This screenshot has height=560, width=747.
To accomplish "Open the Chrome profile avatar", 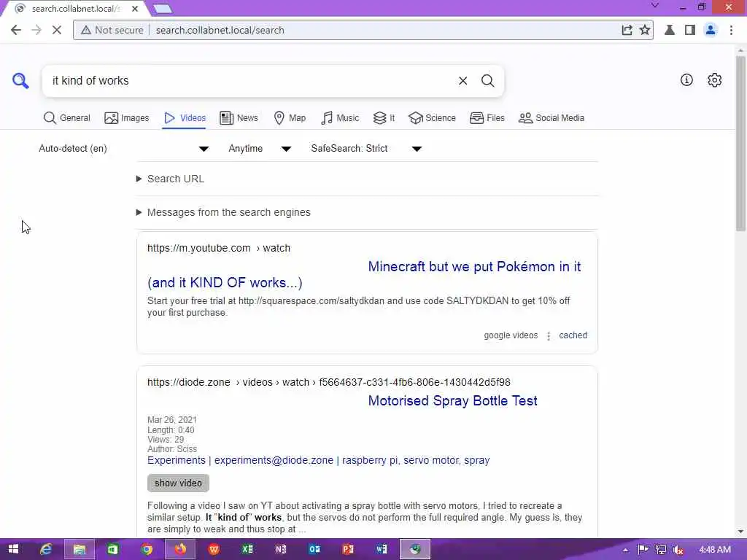I will (x=711, y=30).
